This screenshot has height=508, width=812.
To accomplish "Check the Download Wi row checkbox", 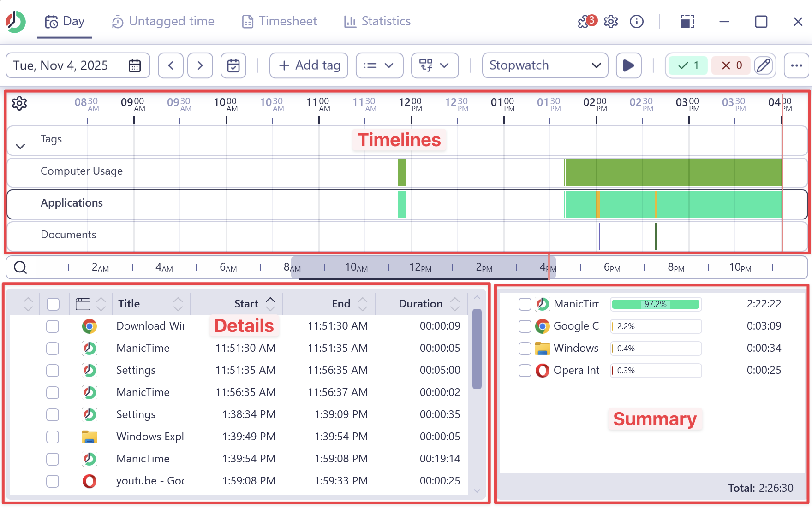I will [x=53, y=326].
